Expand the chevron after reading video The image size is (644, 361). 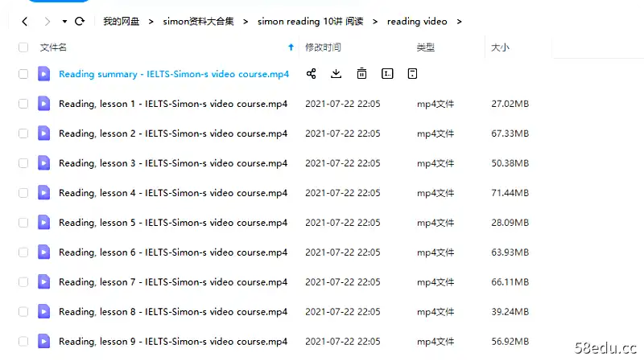pyautogui.click(x=459, y=22)
